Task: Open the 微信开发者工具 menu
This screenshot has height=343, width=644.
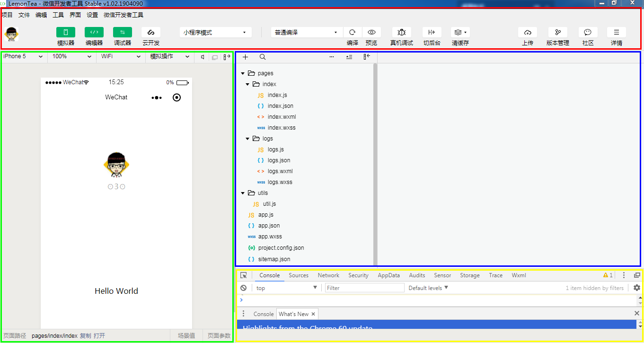Action: (124, 15)
